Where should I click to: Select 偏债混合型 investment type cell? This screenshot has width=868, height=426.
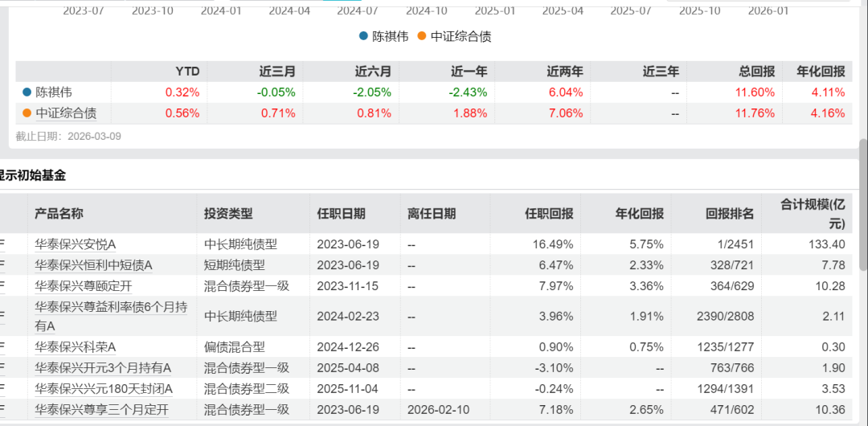[x=234, y=347]
